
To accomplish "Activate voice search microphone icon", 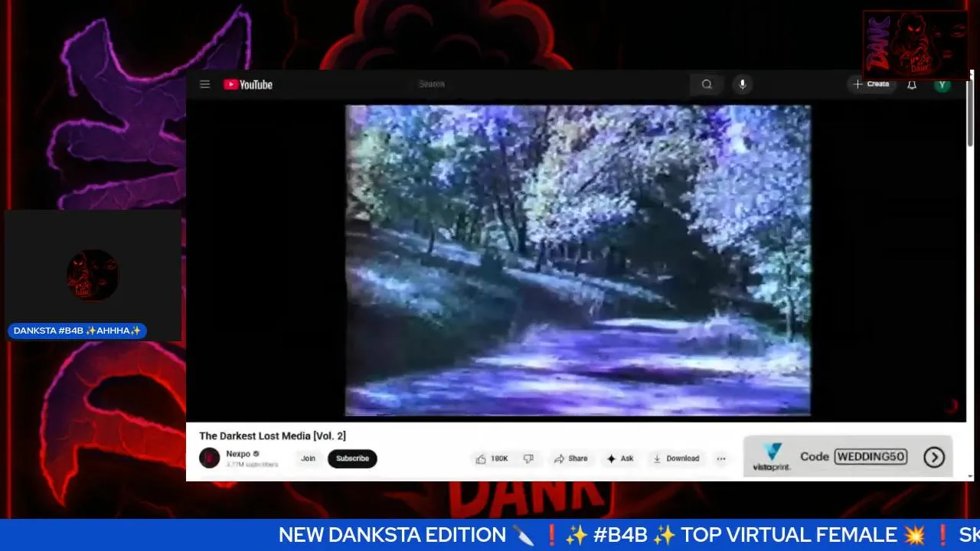I will point(742,84).
